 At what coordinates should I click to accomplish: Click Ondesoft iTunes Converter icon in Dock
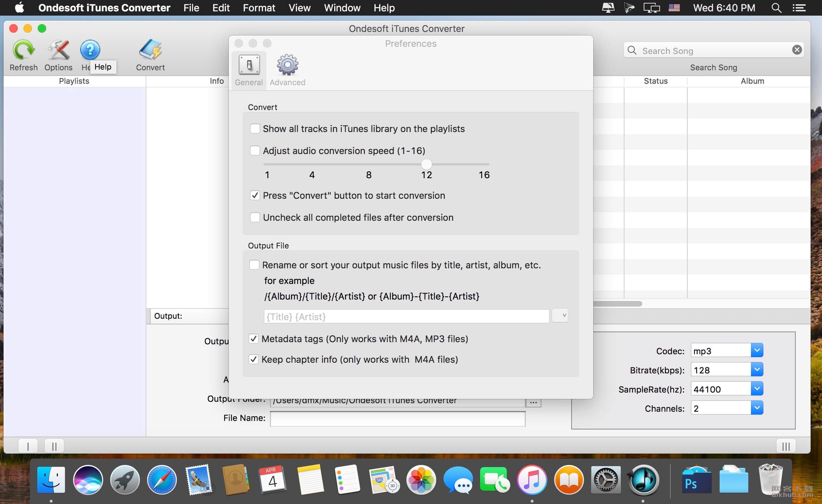pyautogui.click(x=643, y=480)
